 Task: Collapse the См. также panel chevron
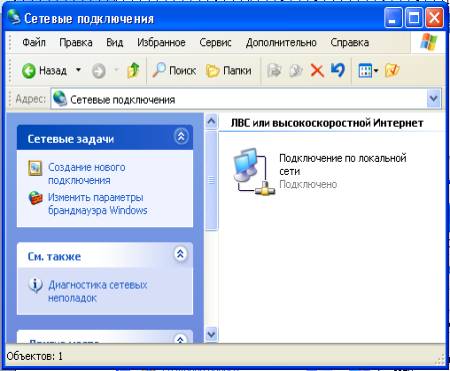[x=180, y=254]
